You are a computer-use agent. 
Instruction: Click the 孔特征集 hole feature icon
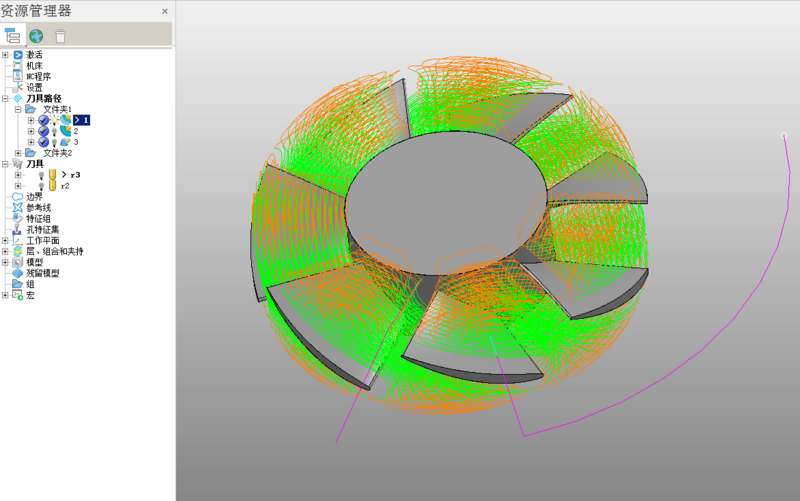click(x=18, y=230)
